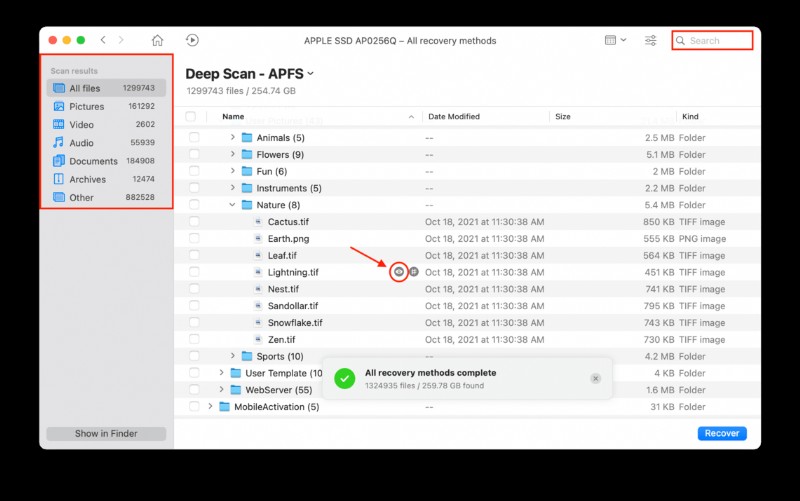This screenshot has height=501, width=800.
Task: Click the Animals folder icon
Action: point(247,137)
